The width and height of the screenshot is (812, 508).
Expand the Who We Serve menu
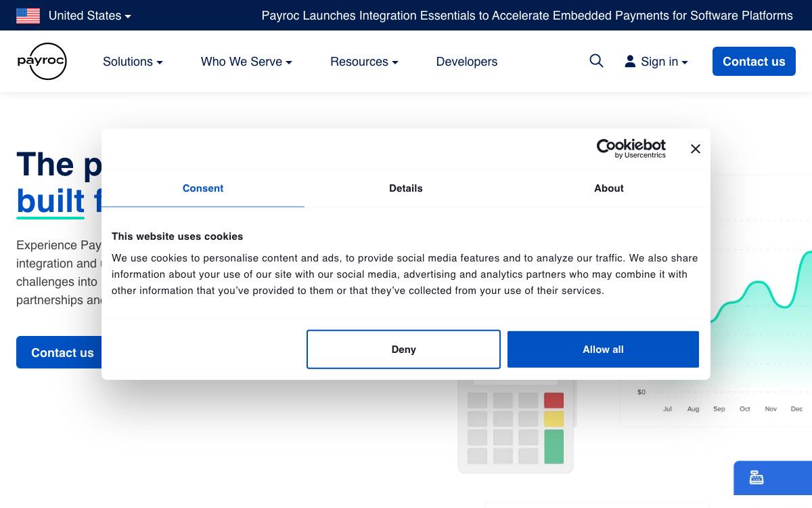246,62
